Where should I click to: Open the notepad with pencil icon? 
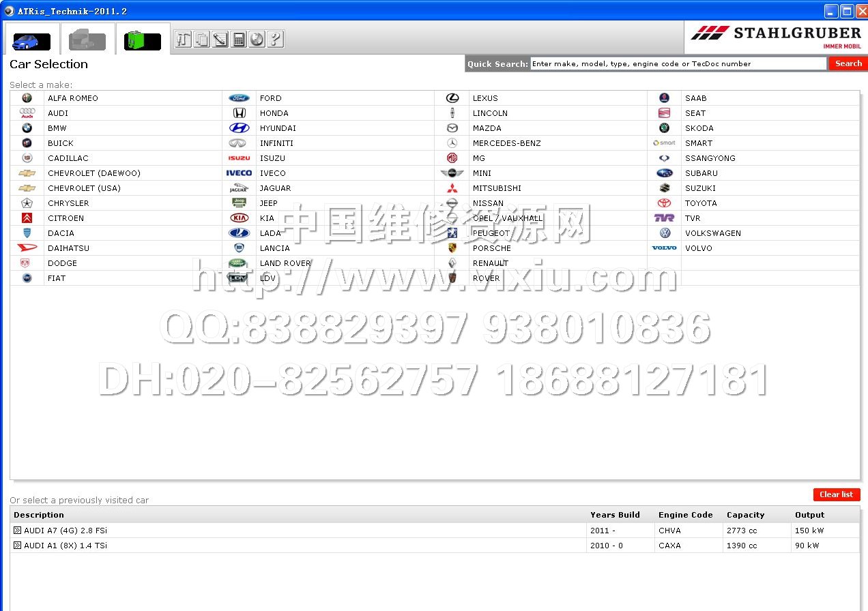click(220, 40)
